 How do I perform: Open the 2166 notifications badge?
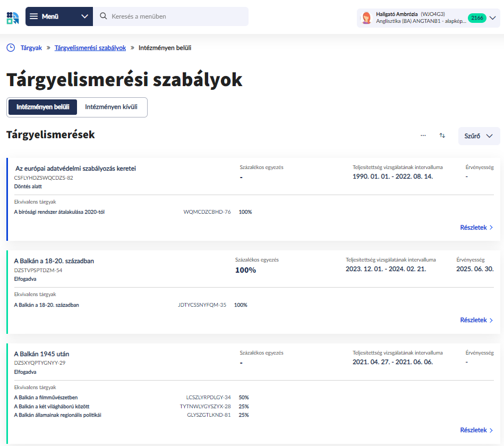(476, 18)
